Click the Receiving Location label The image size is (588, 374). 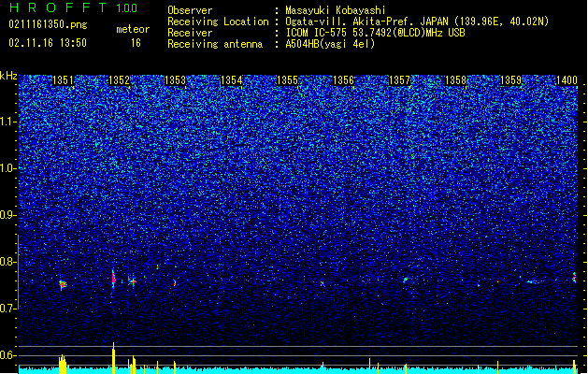point(218,22)
